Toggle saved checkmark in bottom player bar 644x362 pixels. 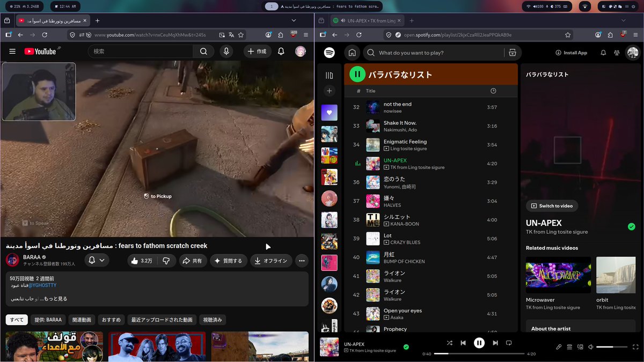pyautogui.click(x=406, y=347)
